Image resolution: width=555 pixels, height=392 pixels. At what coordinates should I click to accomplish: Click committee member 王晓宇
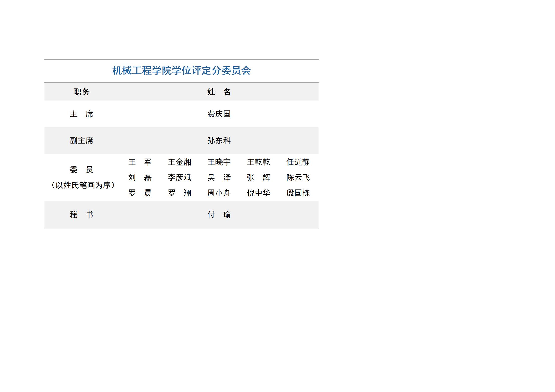pos(219,162)
